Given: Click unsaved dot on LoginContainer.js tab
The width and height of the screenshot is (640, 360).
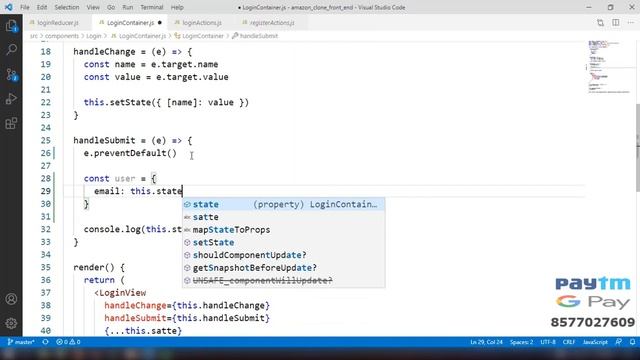Looking at the screenshot, I should 160,23.
